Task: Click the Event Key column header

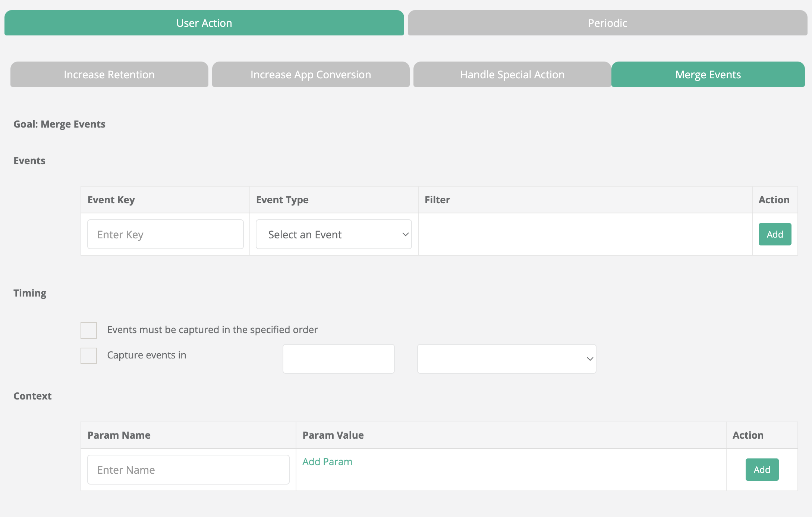Action: tap(111, 200)
